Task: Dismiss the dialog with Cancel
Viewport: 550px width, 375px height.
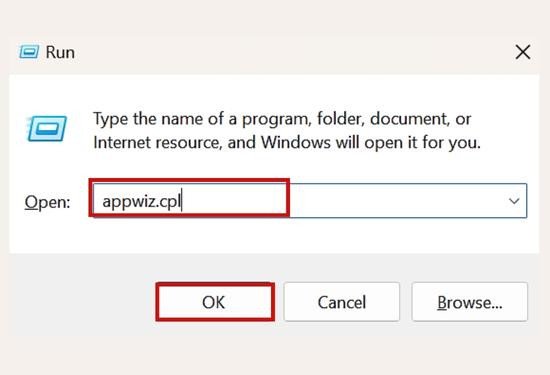Action: 342,302
